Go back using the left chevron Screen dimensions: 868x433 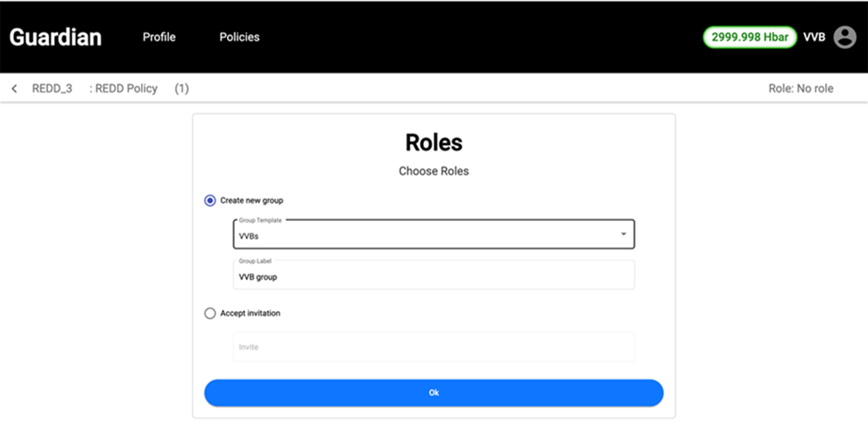14,88
